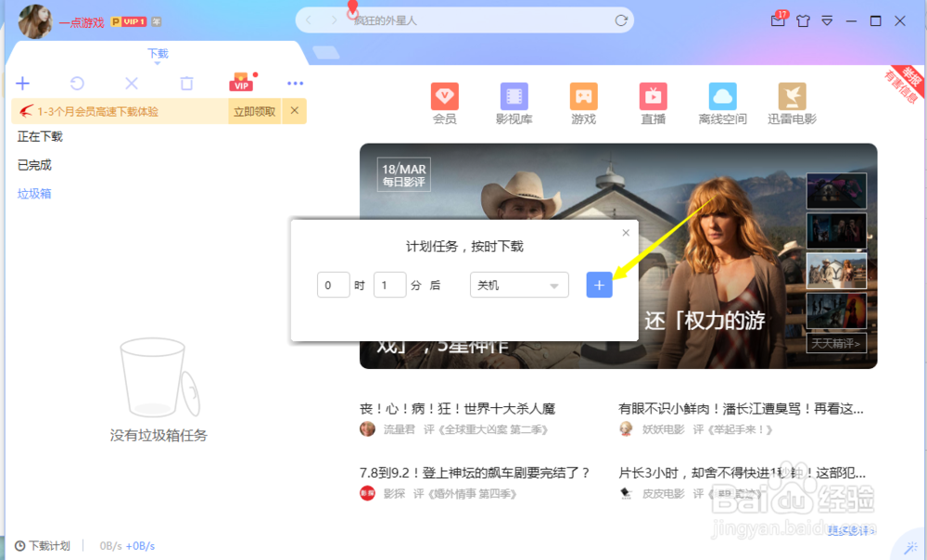Viewport: 927px width, 560px height.
Task: Click the plus icon to create new download
Action: pos(22,83)
